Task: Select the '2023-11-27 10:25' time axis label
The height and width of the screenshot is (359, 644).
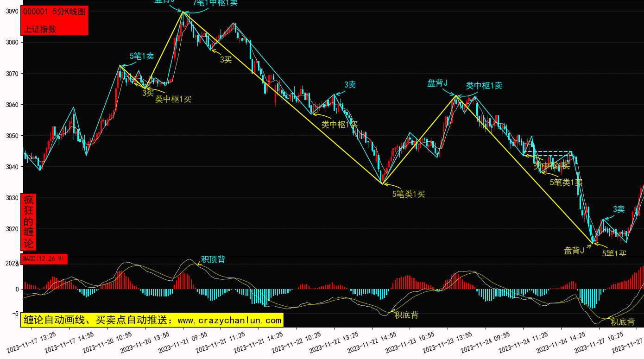Action: click(x=599, y=342)
